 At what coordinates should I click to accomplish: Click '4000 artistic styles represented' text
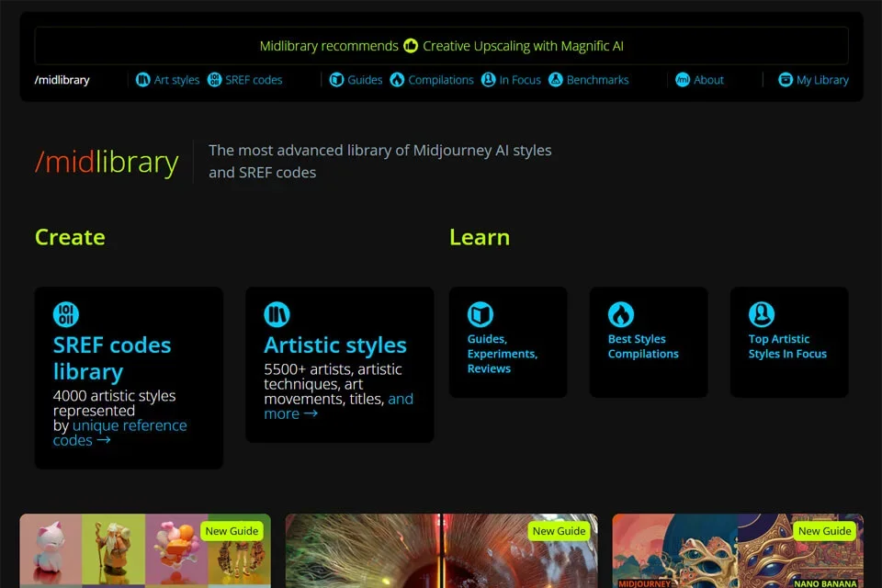pyautogui.click(x=114, y=403)
